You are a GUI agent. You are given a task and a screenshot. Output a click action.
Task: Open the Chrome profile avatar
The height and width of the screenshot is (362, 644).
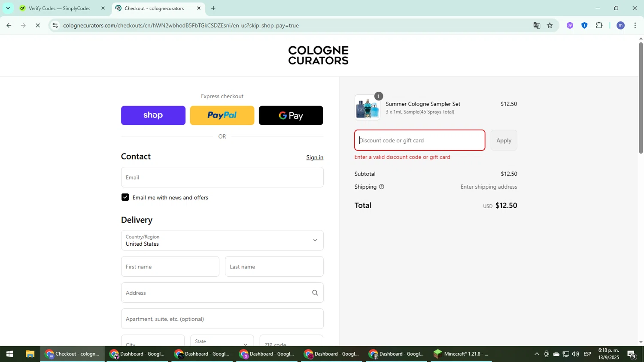pos(620,26)
